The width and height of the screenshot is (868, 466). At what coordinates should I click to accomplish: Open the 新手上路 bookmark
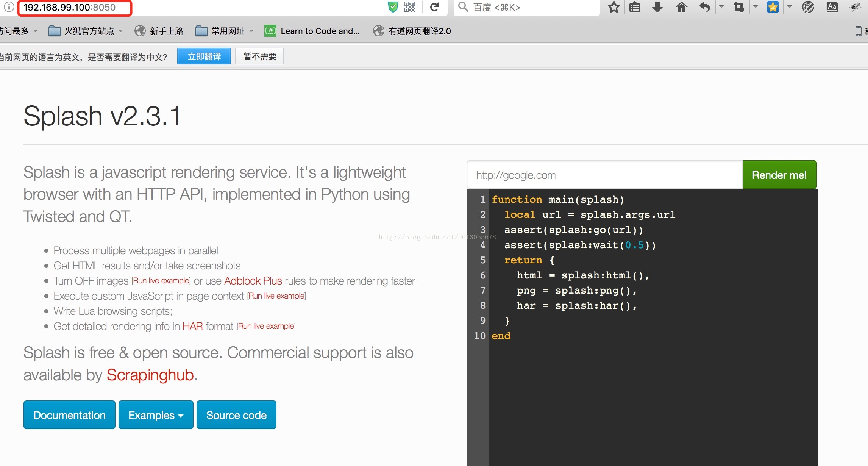pos(159,31)
